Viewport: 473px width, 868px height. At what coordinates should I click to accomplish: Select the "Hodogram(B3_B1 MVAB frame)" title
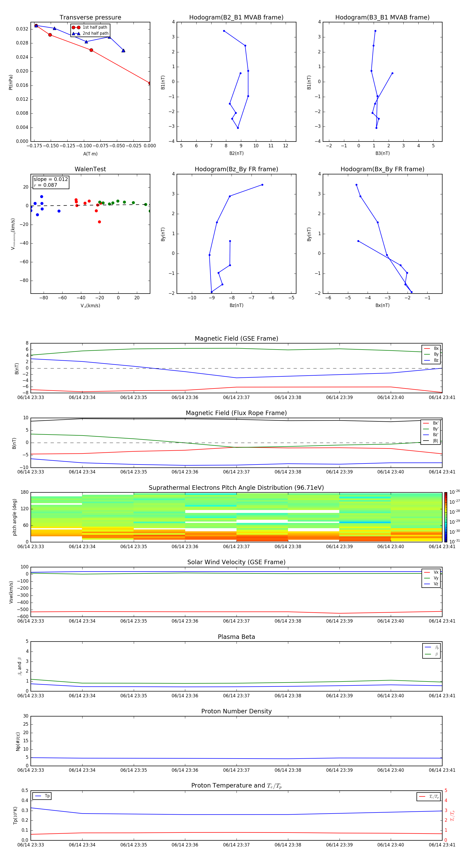382,18
